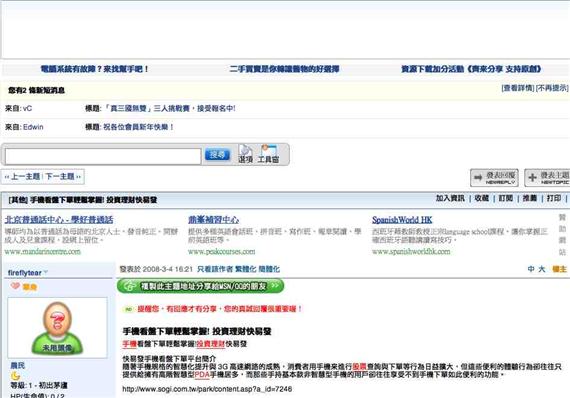570x398 pixels.
Task: Click the heart icon under fireflytear
Action: 15,286
